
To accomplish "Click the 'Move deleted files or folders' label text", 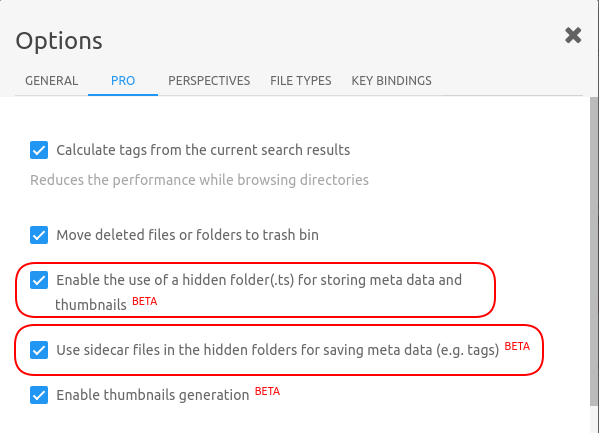I will click(x=188, y=235).
